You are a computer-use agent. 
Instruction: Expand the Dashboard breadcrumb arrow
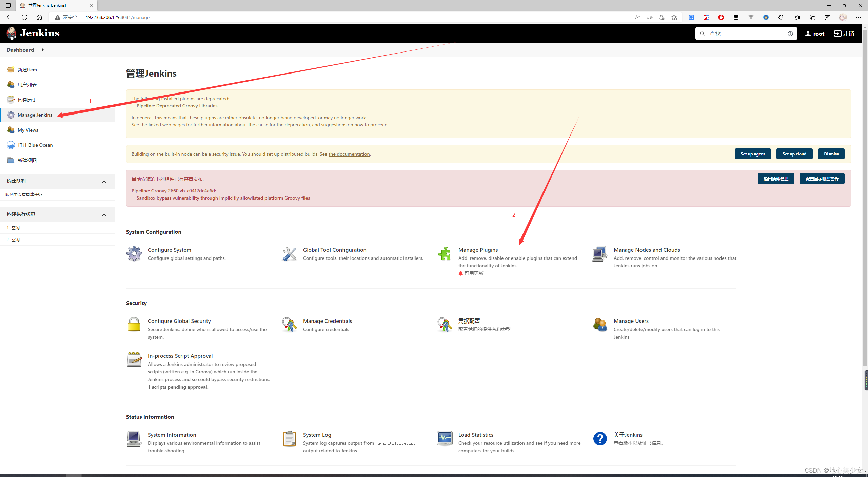[43, 50]
